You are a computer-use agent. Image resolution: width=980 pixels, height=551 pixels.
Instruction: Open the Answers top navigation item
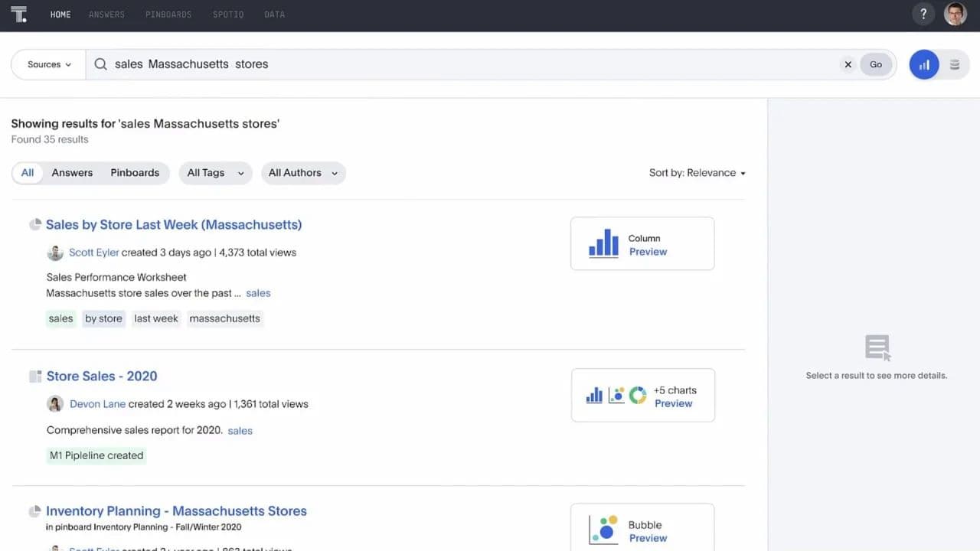[106, 15]
